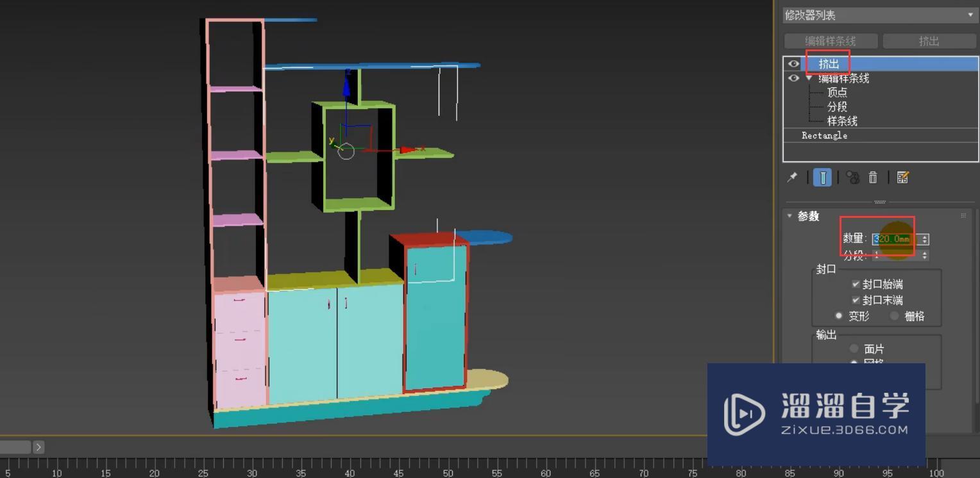Click make unique icon
Viewport: 980px width, 478px height.
point(852,177)
